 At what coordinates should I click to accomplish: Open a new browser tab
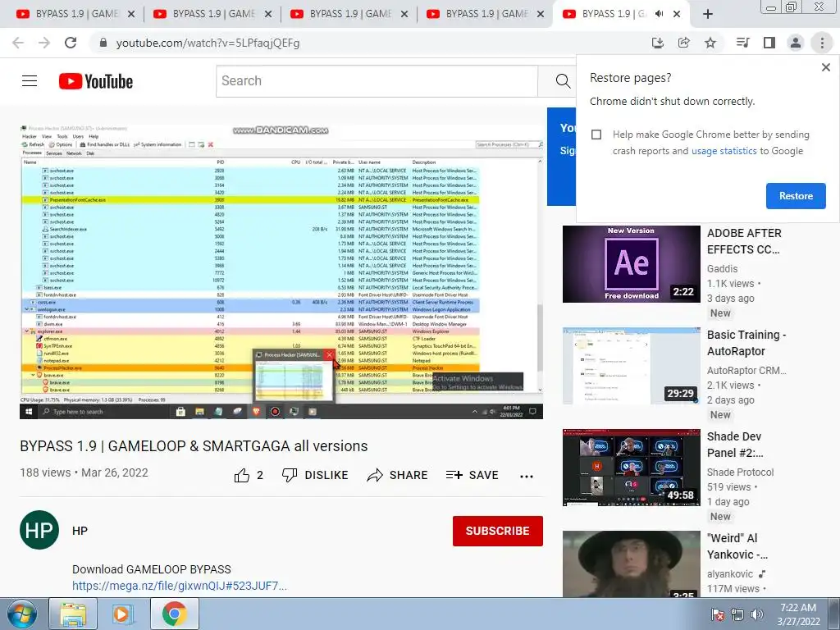point(708,15)
